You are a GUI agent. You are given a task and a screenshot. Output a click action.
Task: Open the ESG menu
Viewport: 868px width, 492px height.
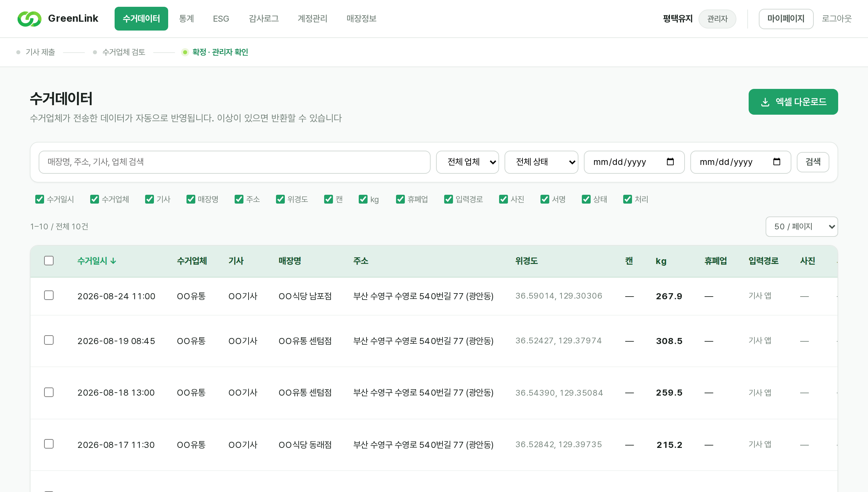click(221, 19)
